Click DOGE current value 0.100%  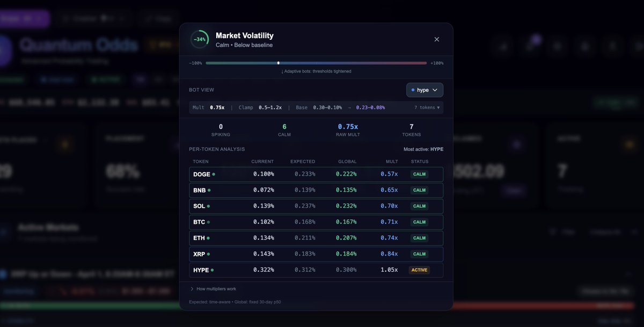coord(264,174)
